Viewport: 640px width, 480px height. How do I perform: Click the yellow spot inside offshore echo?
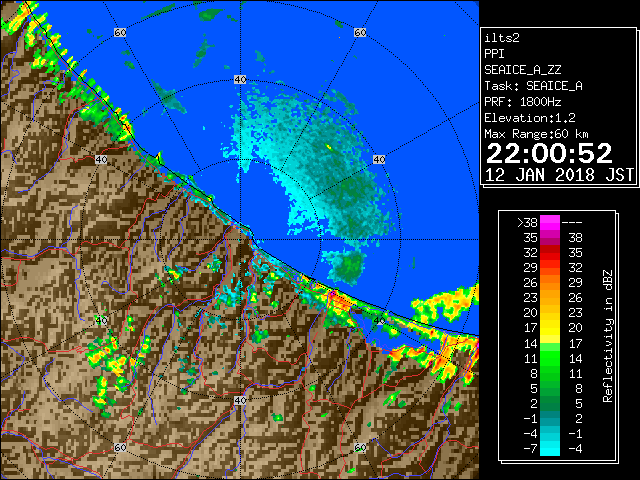[329, 146]
